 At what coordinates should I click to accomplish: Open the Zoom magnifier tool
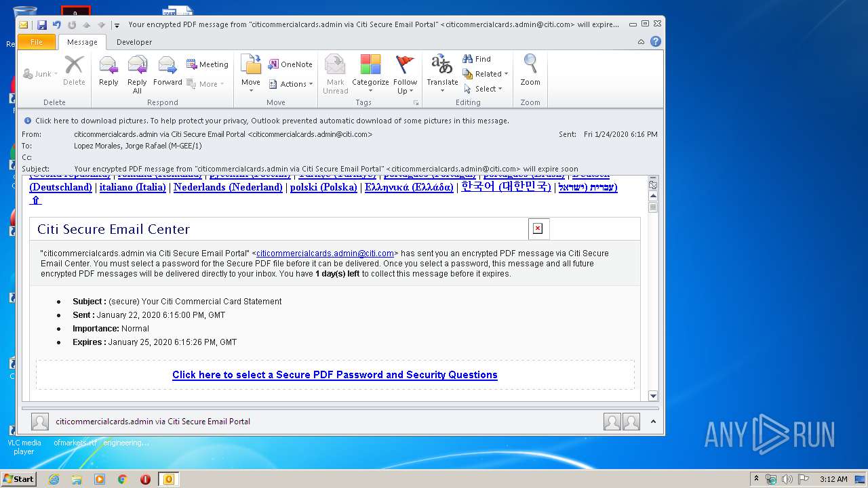click(530, 70)
